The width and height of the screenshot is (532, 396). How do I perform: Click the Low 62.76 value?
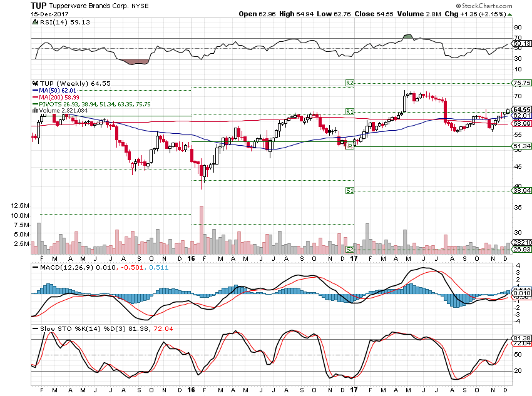tap(334, 14)
